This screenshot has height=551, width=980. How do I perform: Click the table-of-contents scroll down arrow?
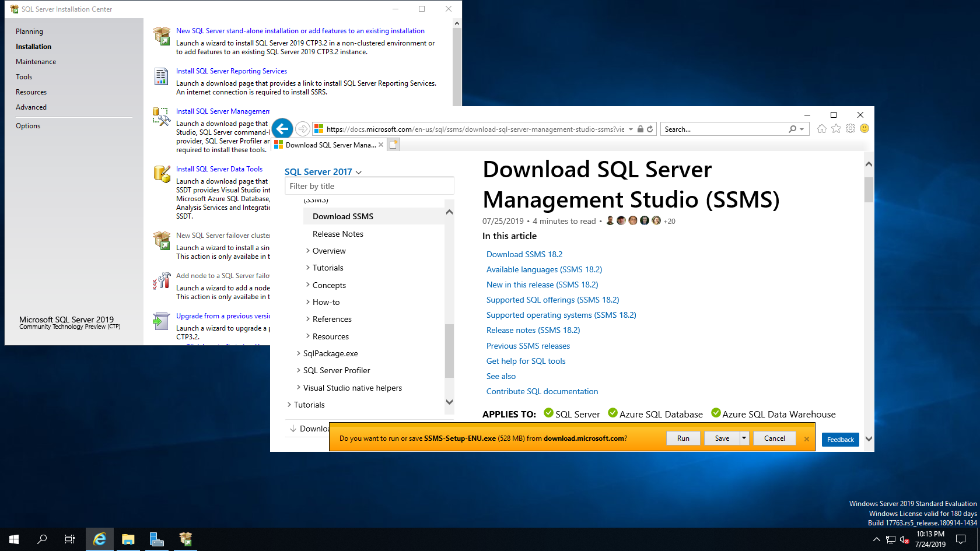click(x=449, y=402)
